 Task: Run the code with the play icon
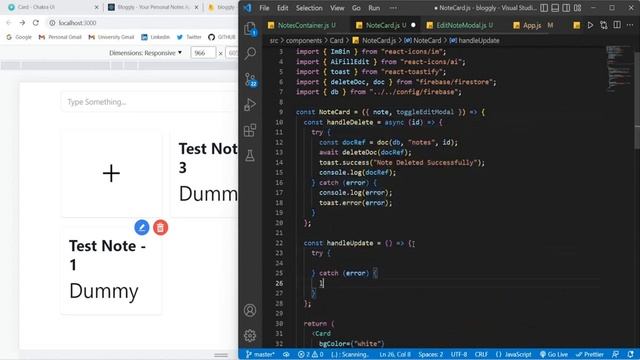[590, 25]
